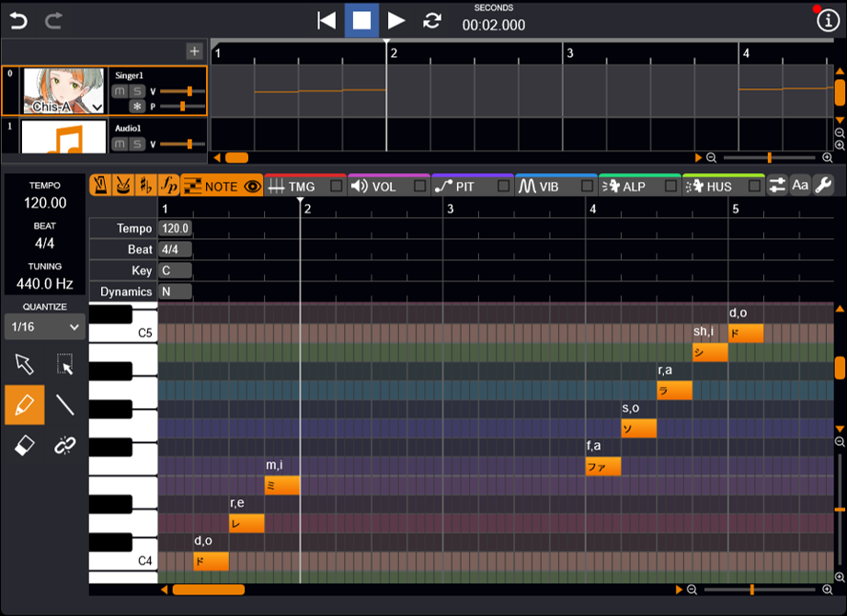Toggle metronome icon in editor toolbar
Viewport: 847px width, 616px height.
pos(101,186)
